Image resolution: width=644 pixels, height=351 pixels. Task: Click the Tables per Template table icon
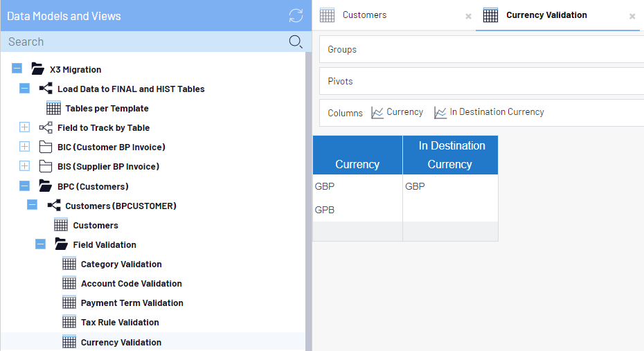54,108
